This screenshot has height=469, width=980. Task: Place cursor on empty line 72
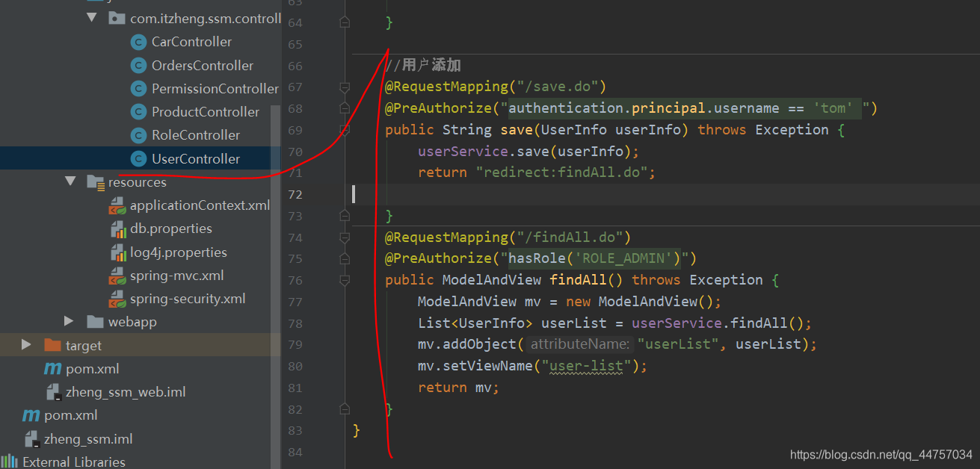coord(665,194)
